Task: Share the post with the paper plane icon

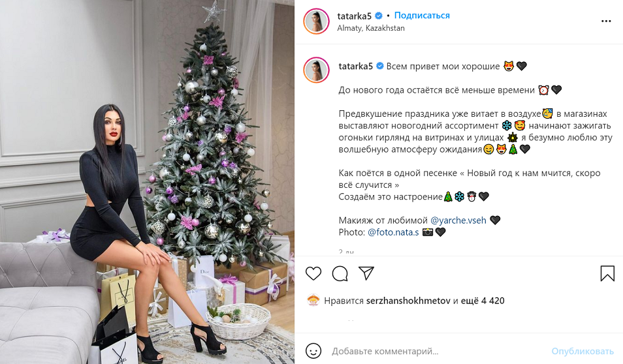Action: click(x=366, y=273)
